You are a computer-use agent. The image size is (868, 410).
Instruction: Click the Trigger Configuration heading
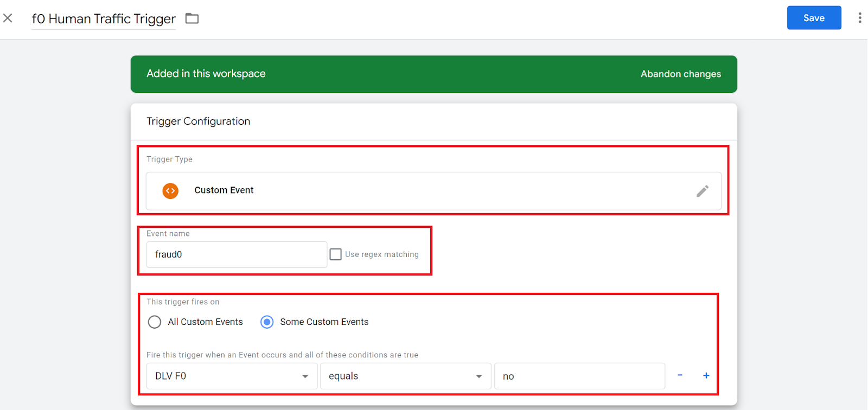pos(198,121)
